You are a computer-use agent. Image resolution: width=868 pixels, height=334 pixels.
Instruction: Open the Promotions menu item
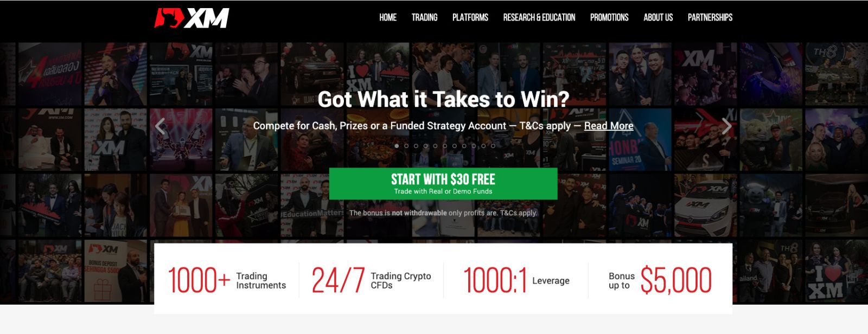coord(609,17)
